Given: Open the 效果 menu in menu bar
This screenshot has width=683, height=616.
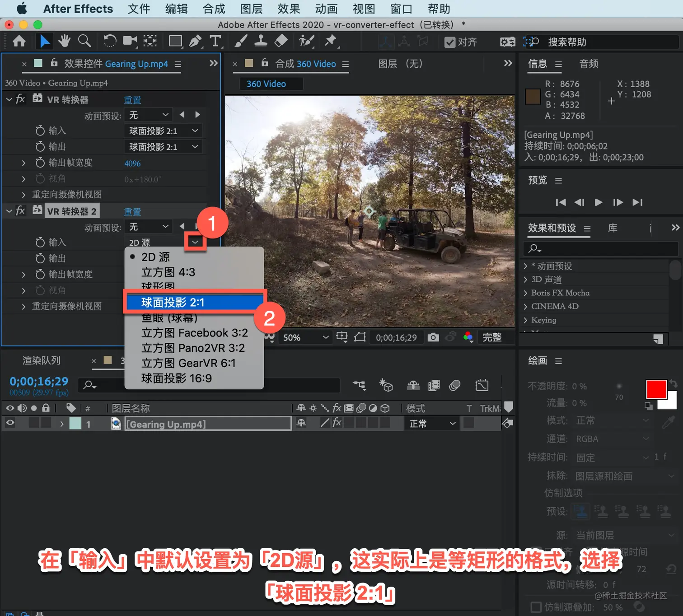Looking at the screenshot, I should 289,9.
